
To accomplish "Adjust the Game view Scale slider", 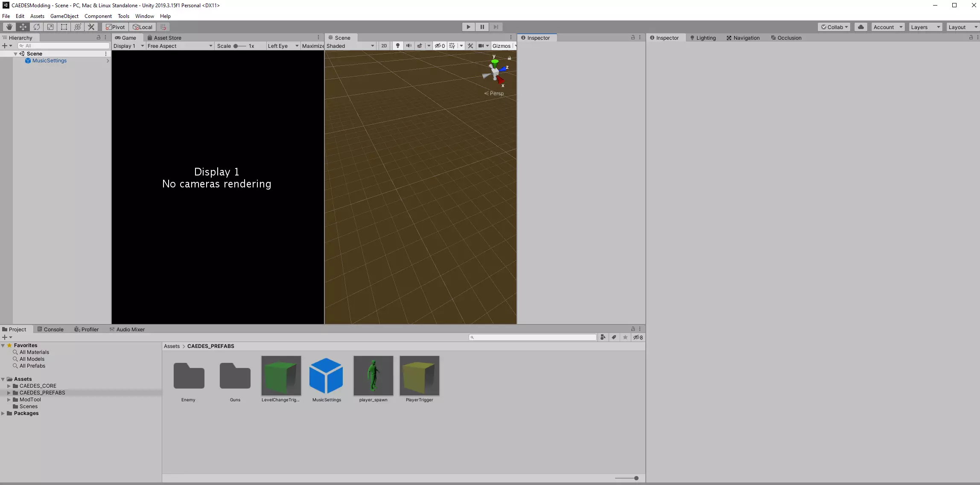I will 236,46.
